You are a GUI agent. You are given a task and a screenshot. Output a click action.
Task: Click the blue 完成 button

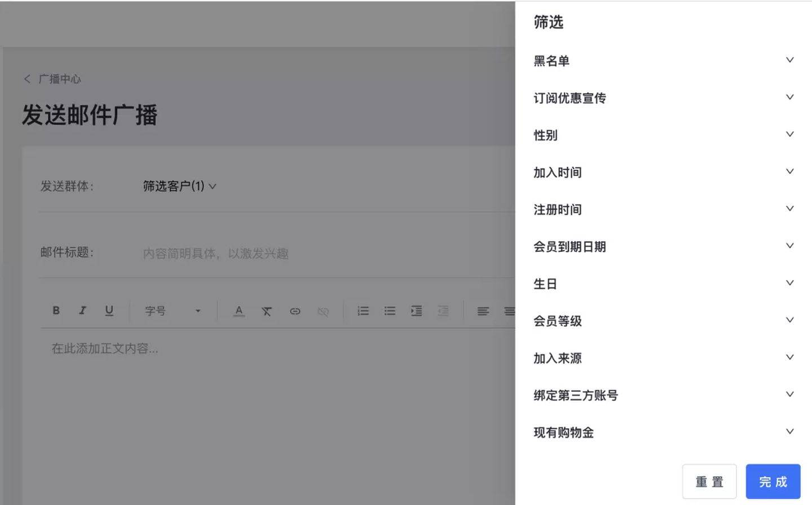tap(773, 482)
